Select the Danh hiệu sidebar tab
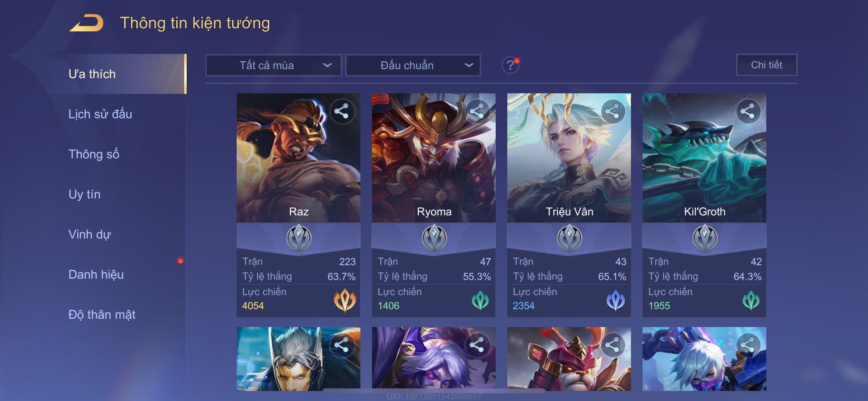The width and height of the screenshot is (868, 401). tap(96, 274)
